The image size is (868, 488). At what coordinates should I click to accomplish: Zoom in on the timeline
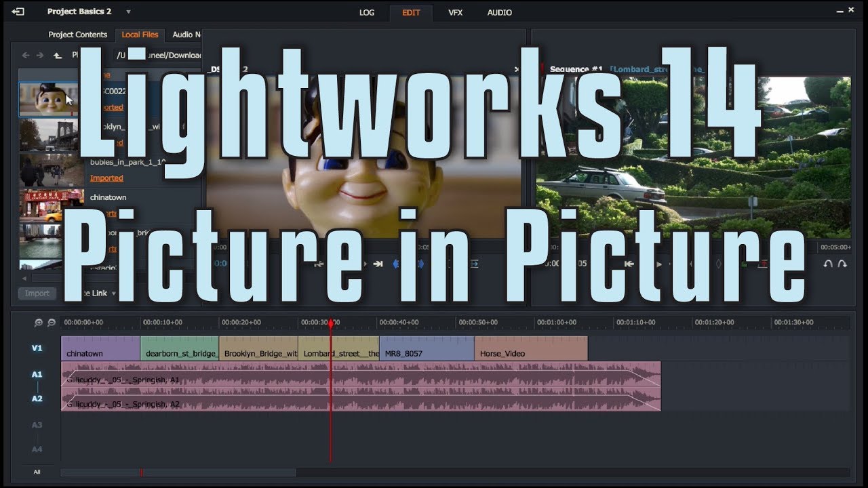[x=39, y=323]
